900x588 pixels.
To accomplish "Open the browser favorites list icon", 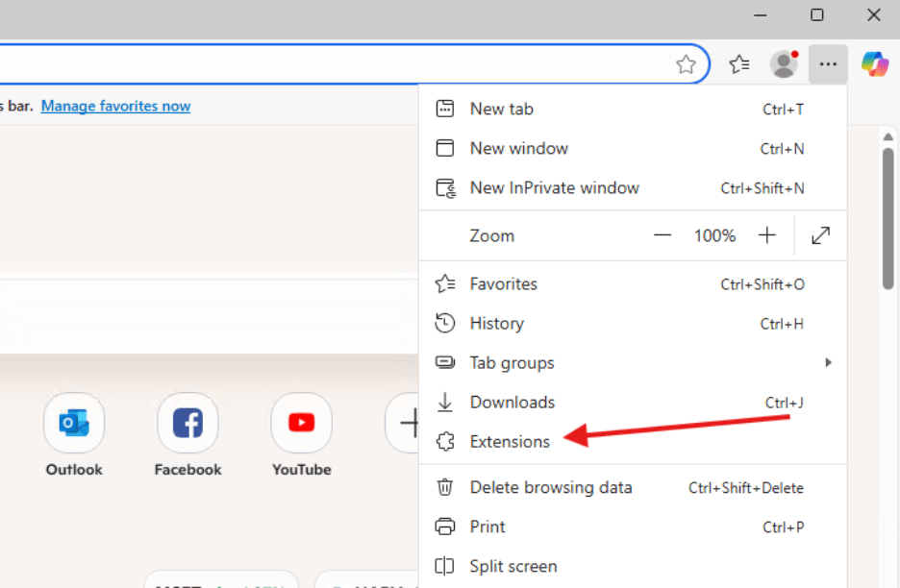I will [738, 63].
